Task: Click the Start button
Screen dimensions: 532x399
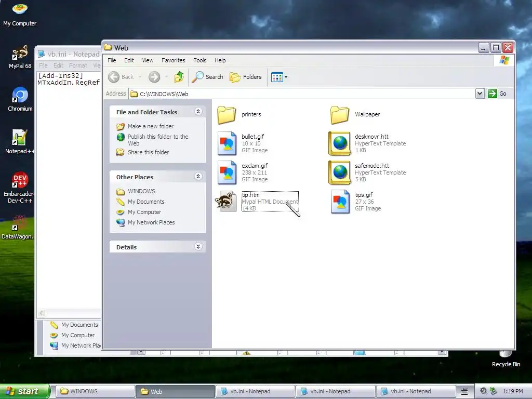Action: [25, 391]
